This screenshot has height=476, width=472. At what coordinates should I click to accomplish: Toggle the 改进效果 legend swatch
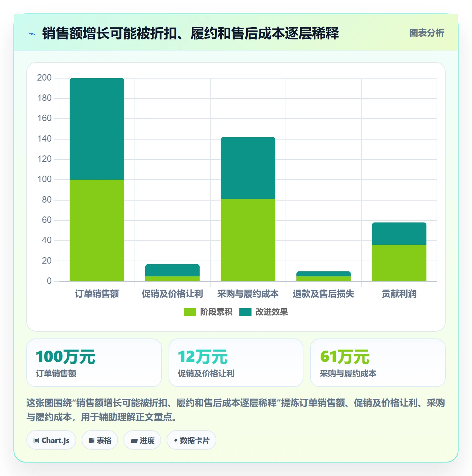pyautogui.click(x=245, y=312)
